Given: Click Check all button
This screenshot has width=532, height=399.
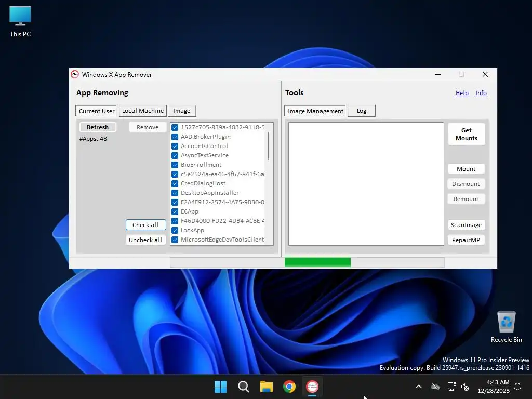Looking at the screenshot, I should (145, 224).
